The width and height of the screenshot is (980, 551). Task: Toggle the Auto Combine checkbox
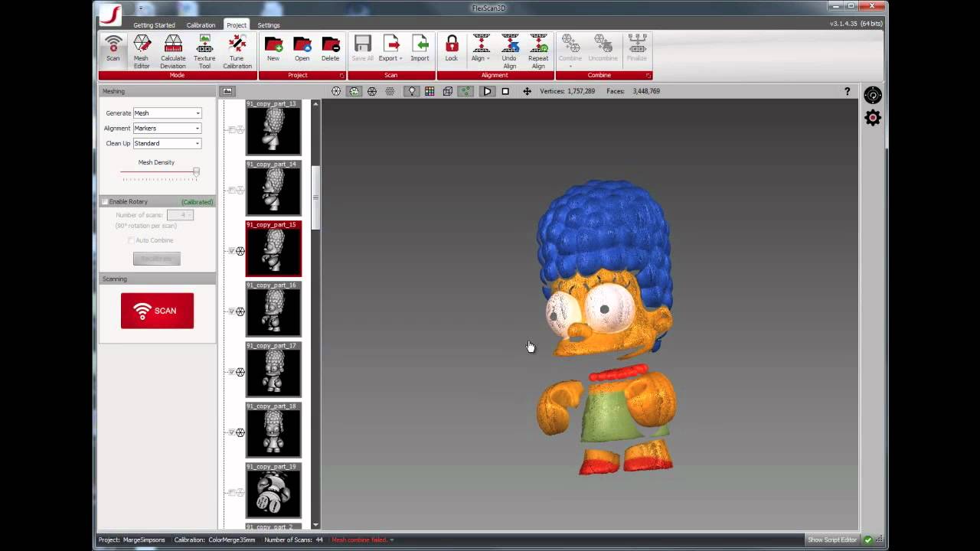coord(131,240)
